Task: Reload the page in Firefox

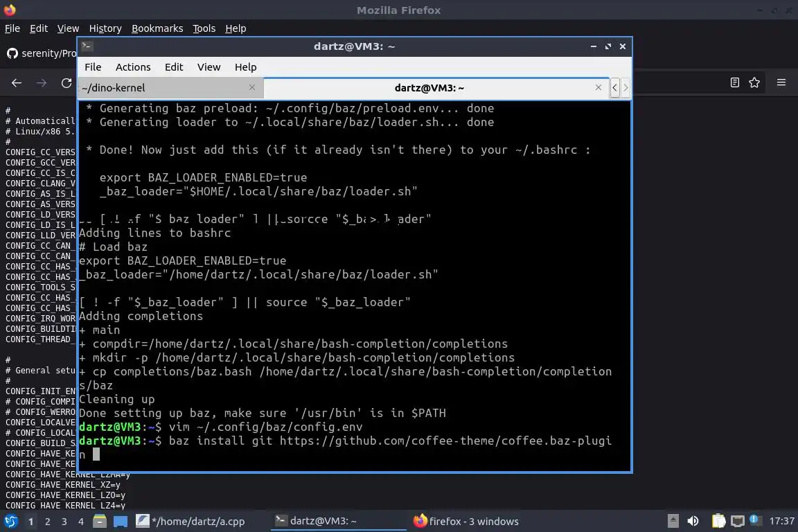Action: click(x=66, y=82)
